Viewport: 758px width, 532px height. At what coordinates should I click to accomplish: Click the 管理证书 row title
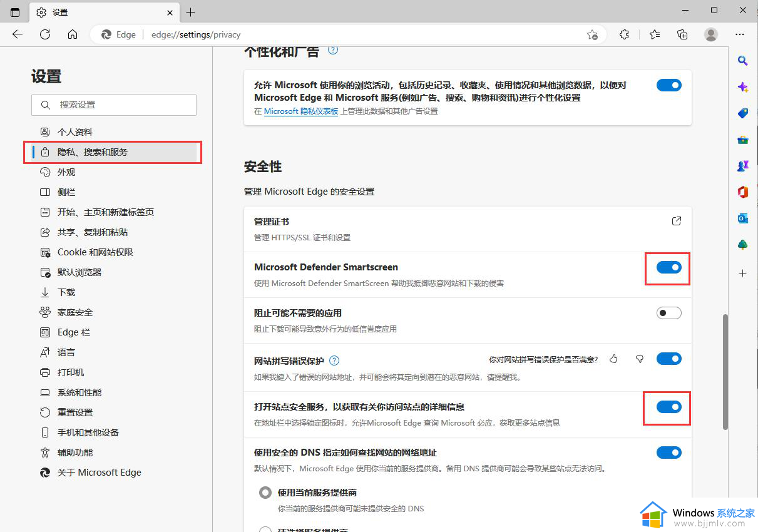point(272,222)
